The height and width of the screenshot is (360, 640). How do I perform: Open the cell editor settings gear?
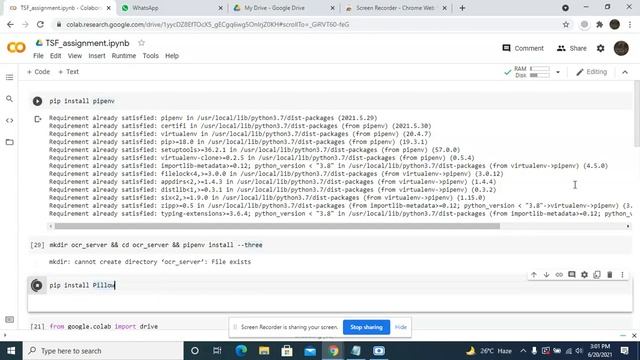tap(584, 275)
